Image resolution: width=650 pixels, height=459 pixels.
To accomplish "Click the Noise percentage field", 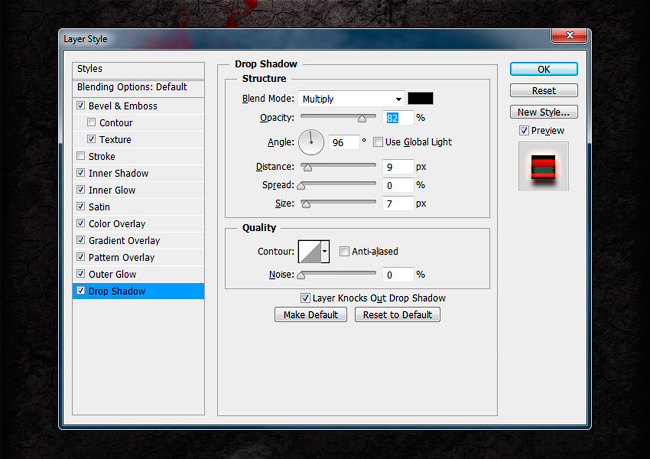I will [398, 274].
